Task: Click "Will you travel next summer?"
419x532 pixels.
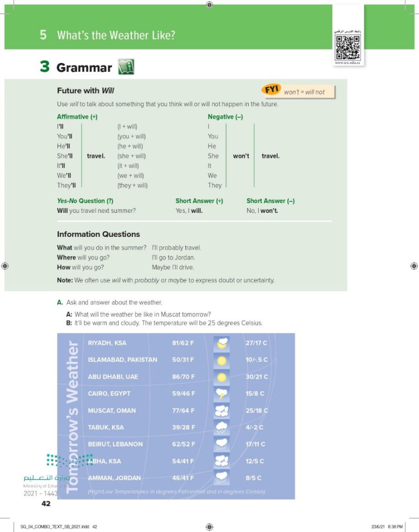Action: (x=96, y=211)
